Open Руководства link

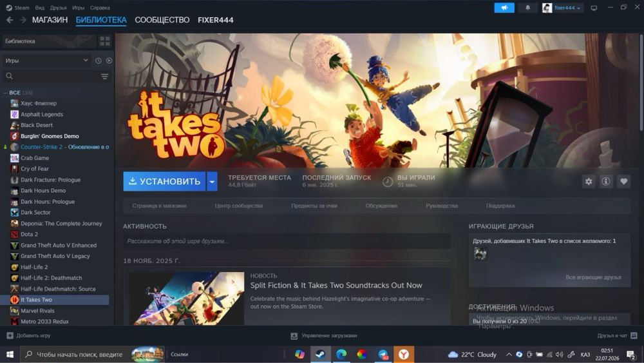442,206
